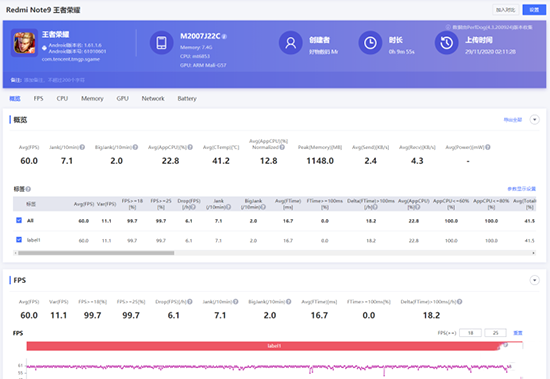
Task: Open the 概览 tab
Action: [15, 99]
